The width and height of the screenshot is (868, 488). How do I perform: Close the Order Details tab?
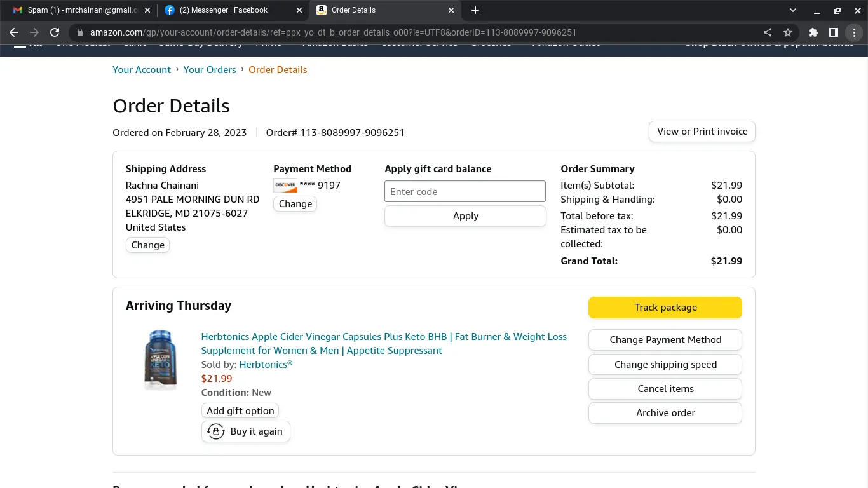pos(452,10)
